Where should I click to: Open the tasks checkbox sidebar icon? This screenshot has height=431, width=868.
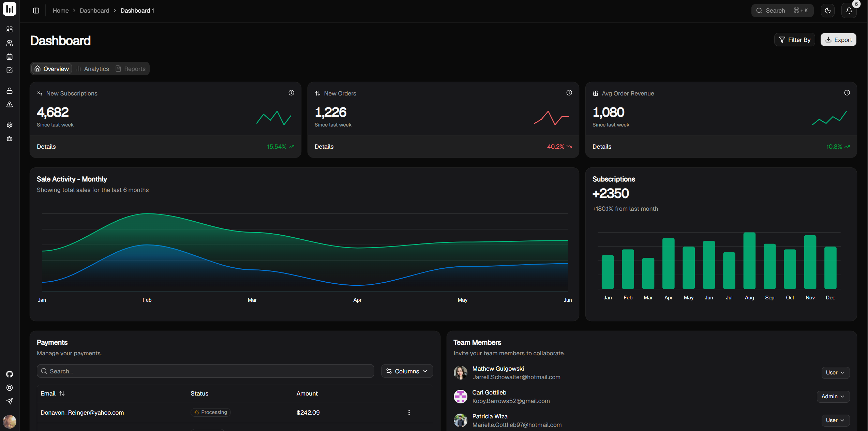(x=10, y=70)
